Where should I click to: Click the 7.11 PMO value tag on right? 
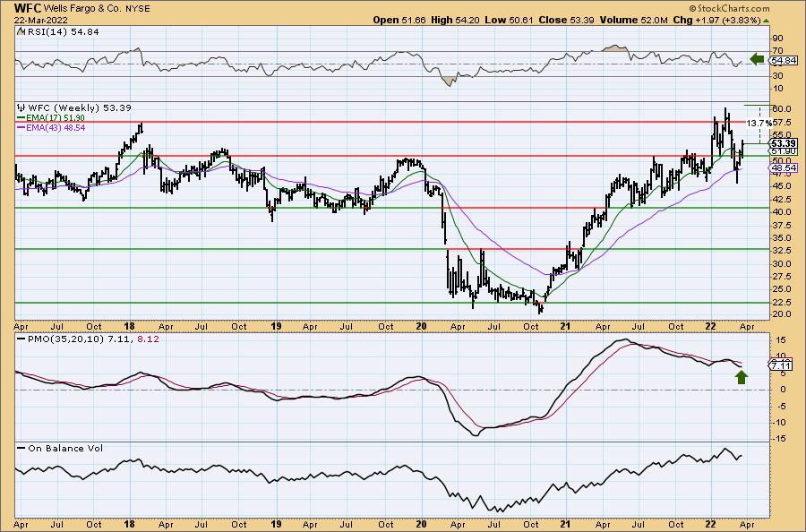click(781, 366)
